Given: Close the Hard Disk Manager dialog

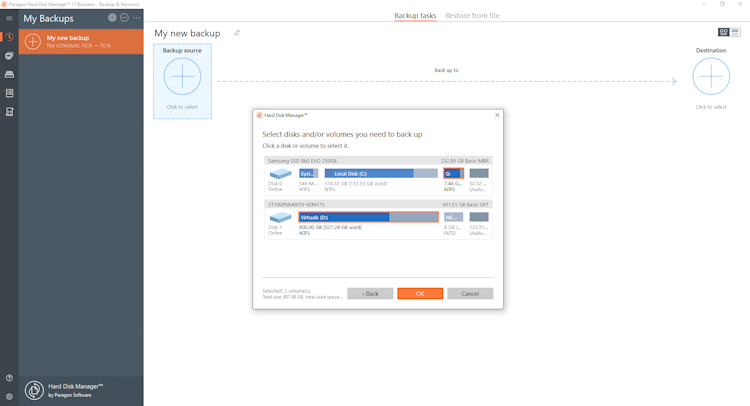Looking at the screenshot, I should coord(497,115).
